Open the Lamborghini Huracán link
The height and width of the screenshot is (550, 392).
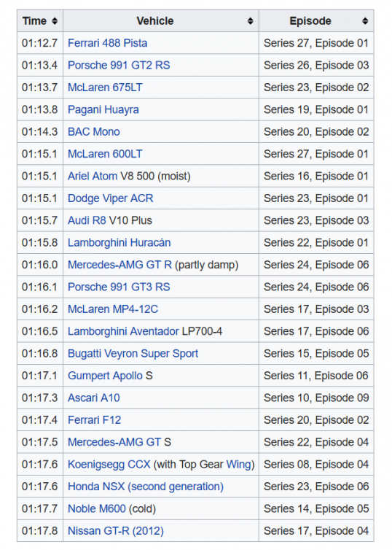pos(119,243)
